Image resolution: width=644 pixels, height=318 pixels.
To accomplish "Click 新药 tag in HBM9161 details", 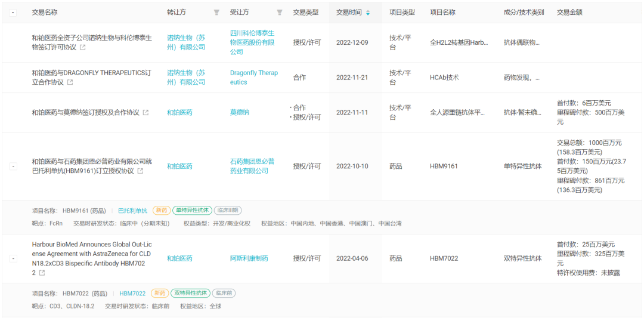I will [162, 211].
